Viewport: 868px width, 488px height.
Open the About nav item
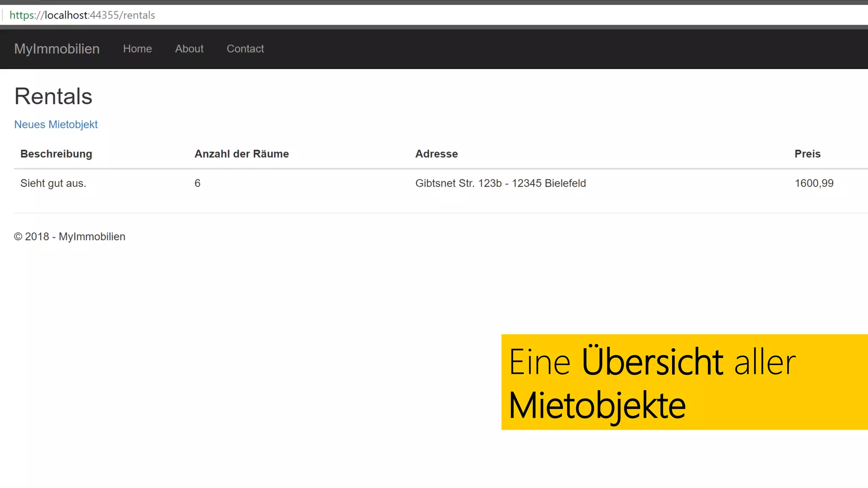pos(189,49)
